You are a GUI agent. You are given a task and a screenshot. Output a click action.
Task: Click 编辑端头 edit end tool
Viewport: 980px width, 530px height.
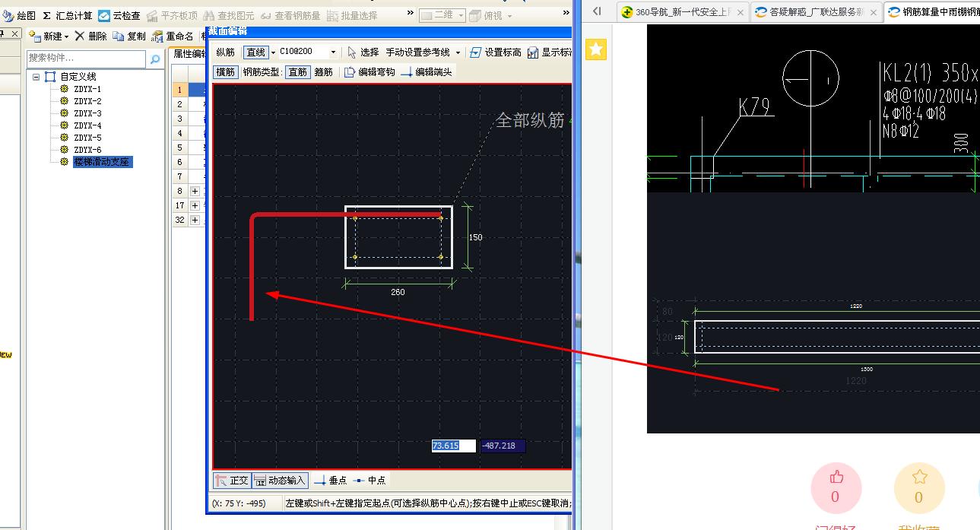(426, 72)
